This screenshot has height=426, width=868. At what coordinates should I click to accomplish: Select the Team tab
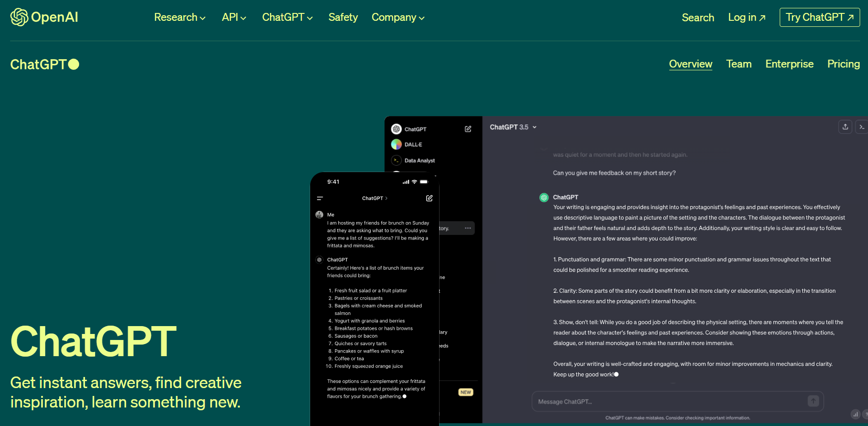pos(739,64)
